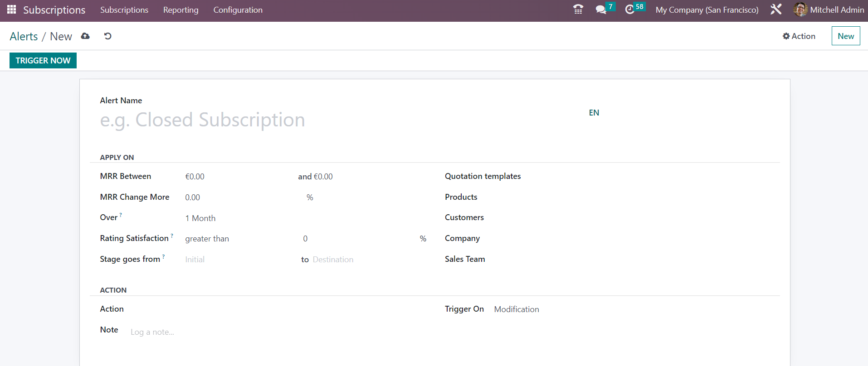The height and width of the screenshot is (366, 868).
Task: Open the Subscriptions menu
Action: [124, 10]
